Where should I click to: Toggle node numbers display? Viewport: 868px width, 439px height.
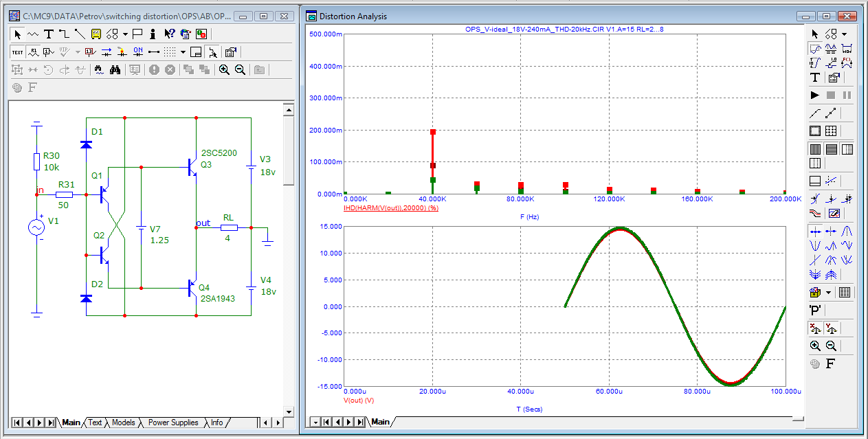(48, 52)
